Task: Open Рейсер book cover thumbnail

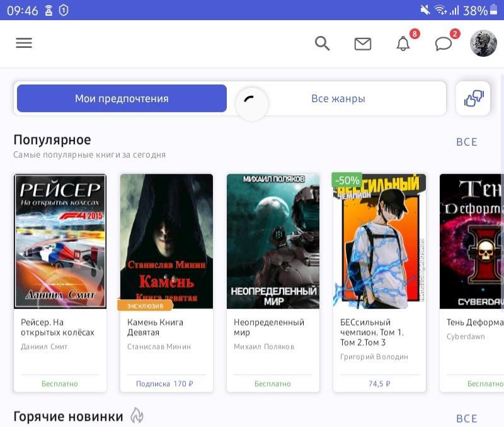Action: click(x=60, y=242)
